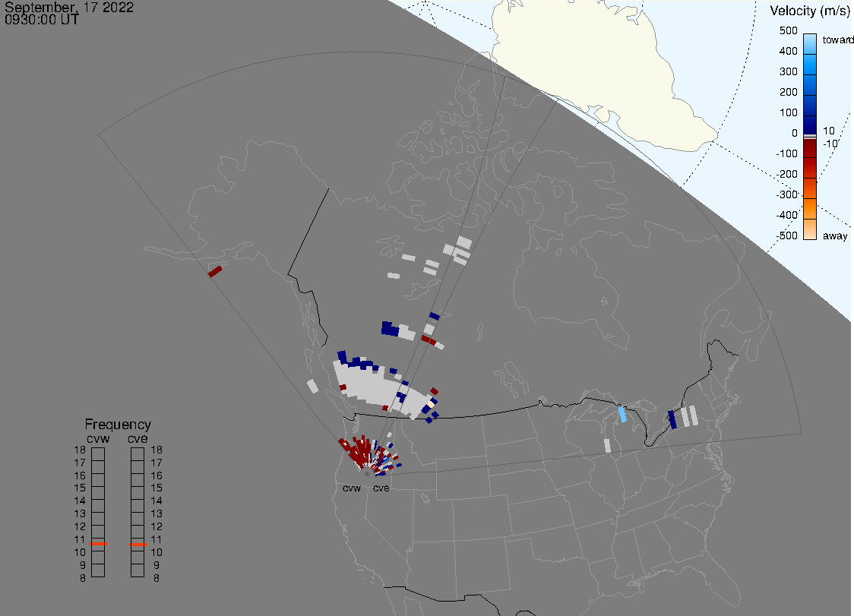
Task: Click the 0 value on velocity scale
Action: click(x=795, y=134)
